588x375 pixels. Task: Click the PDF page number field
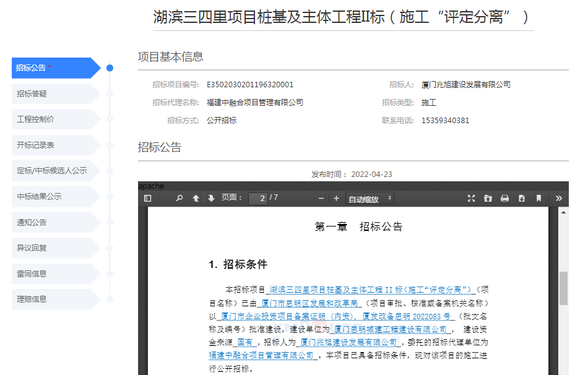(x=258, y=199)
